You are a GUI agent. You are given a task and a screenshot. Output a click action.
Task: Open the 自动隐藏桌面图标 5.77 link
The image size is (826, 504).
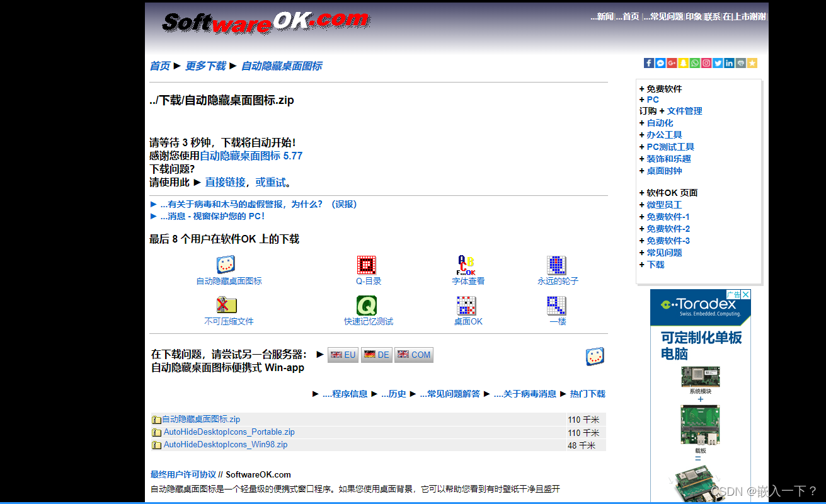click(x=251, y=156)
